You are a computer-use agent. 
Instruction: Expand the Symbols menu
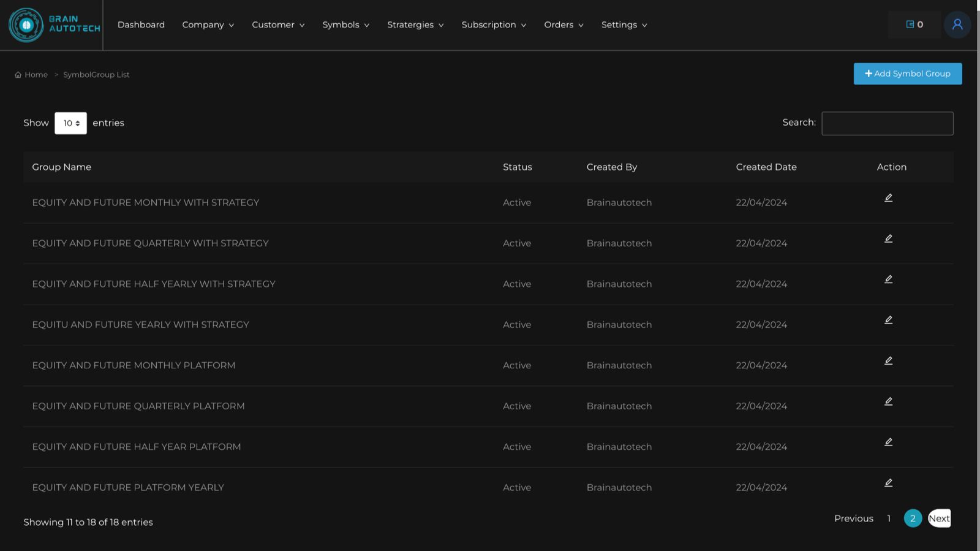[x=345, y=25]
